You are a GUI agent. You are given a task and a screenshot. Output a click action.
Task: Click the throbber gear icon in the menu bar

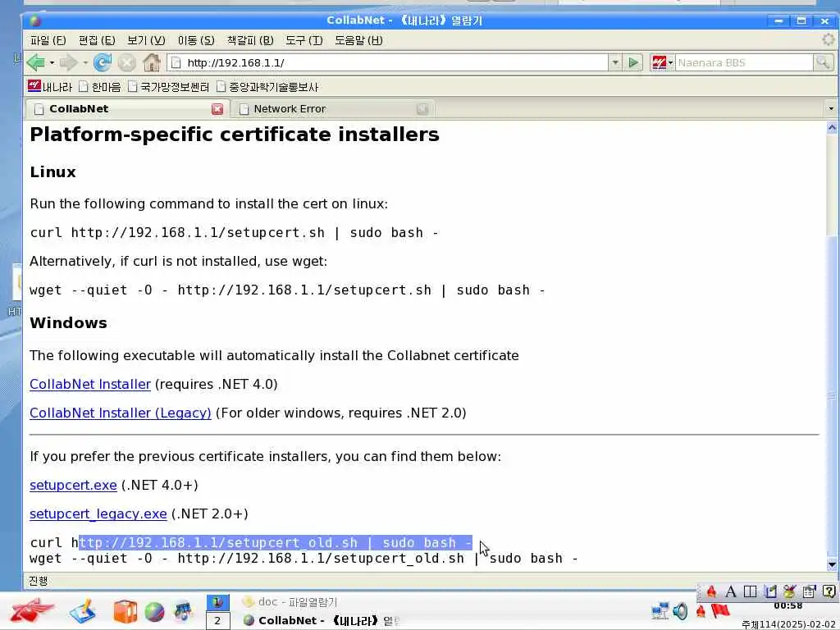coord(829,39)
